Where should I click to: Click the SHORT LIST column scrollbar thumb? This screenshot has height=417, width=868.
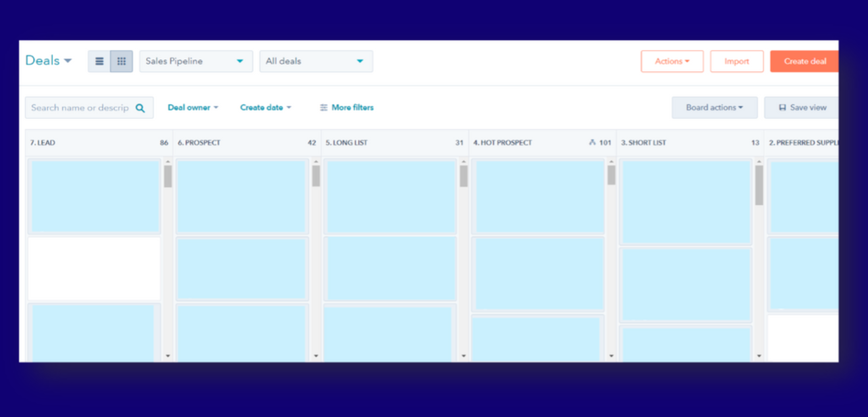(x=759, y=185)
